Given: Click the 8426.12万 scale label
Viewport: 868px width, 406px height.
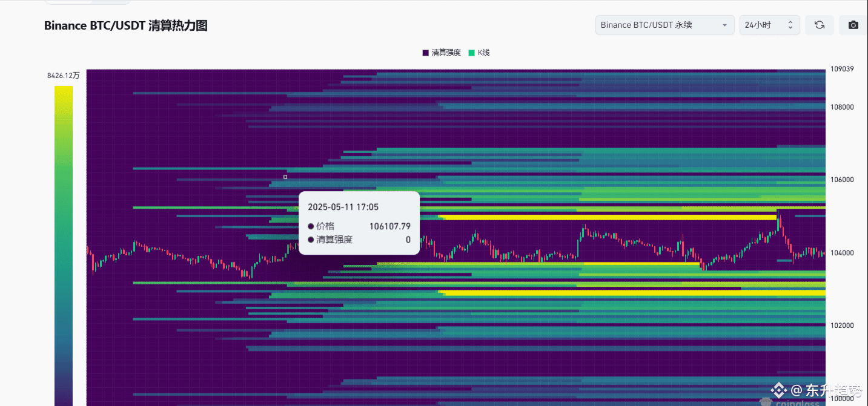Looking at the screenshot, I should click(62, 75).
